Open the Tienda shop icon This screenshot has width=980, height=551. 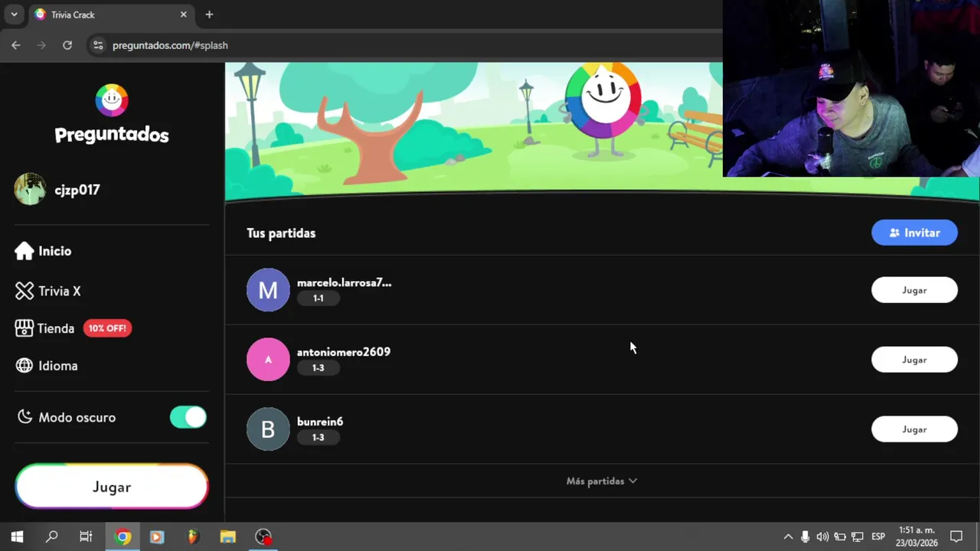tap(24, 328)
